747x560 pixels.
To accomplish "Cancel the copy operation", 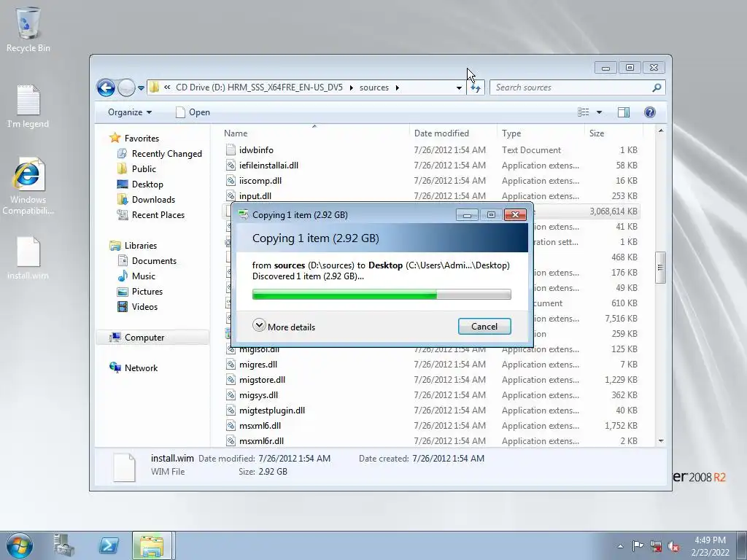I will click(484, 327).
